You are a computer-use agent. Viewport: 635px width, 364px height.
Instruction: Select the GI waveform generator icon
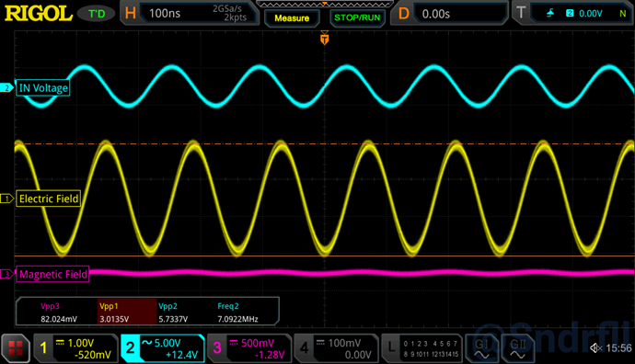[x=482, y=348]
